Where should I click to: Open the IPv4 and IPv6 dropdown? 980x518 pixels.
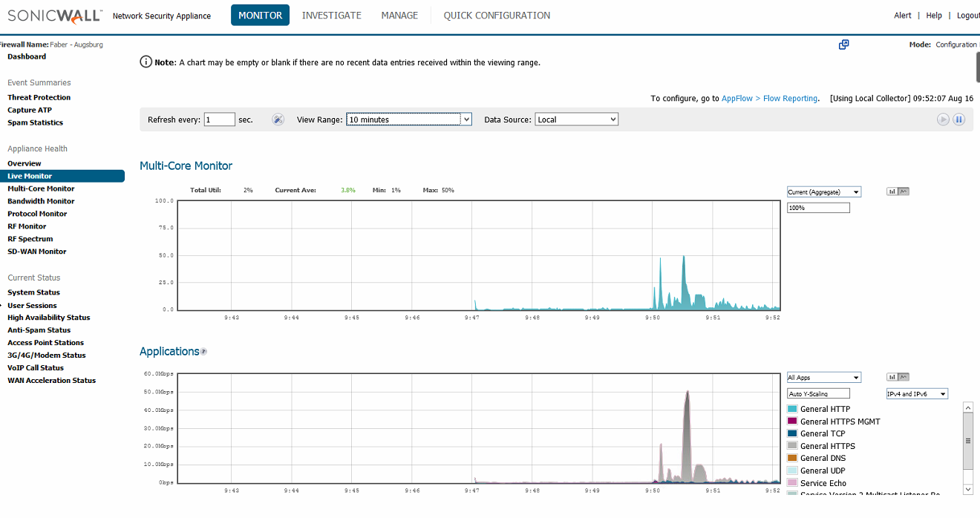917,394
